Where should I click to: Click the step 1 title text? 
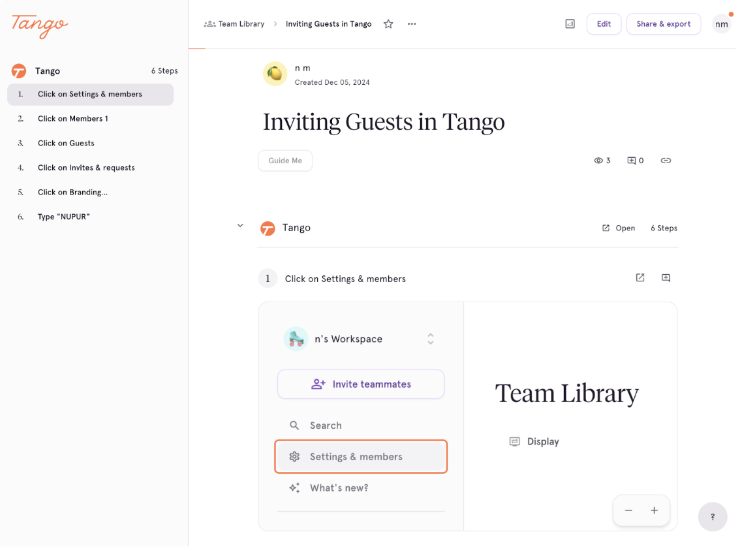point(345,279)
